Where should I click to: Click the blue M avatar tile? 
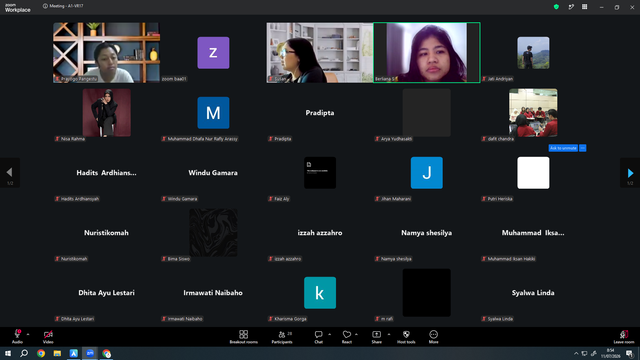coord(213,113)
